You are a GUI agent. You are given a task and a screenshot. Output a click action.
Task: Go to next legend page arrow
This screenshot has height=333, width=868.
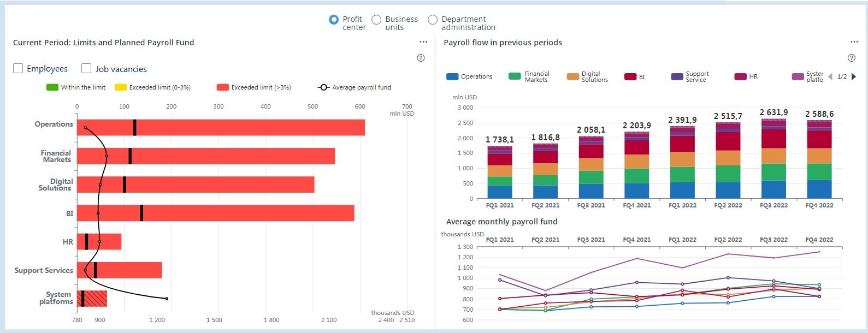[854, 76]
